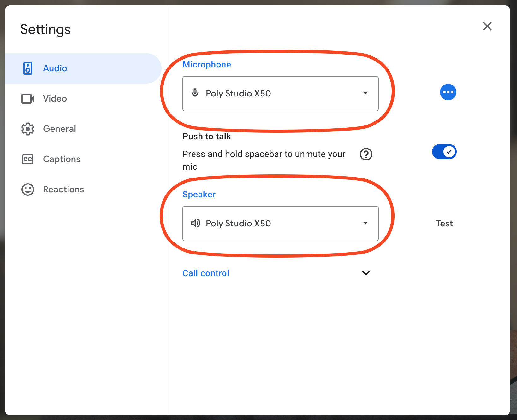Image resolution: width=517 pixels, height=420 pixels.
Task: Click the Captions CC icon
Action: pos(28,159)
